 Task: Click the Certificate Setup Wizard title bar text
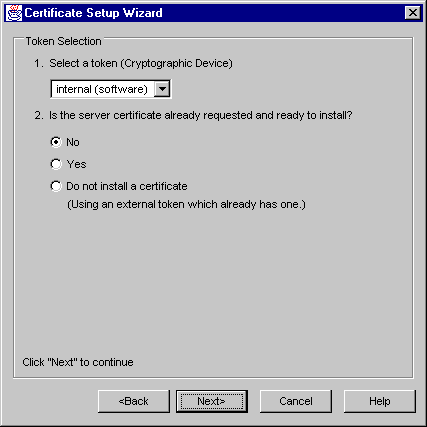(93, 13)
